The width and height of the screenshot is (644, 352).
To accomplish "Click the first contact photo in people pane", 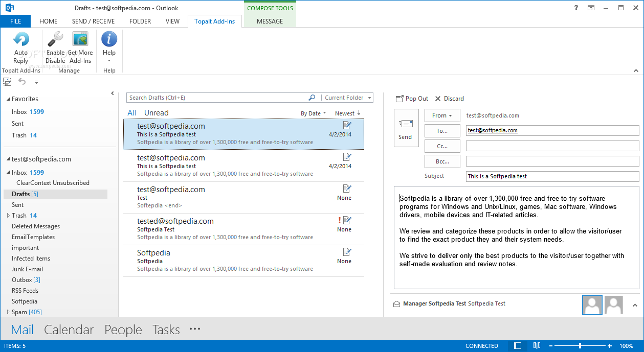I will [x=592, y=305].
